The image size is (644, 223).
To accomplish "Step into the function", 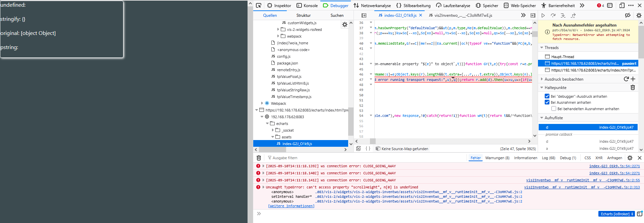I will coord(563,15).
